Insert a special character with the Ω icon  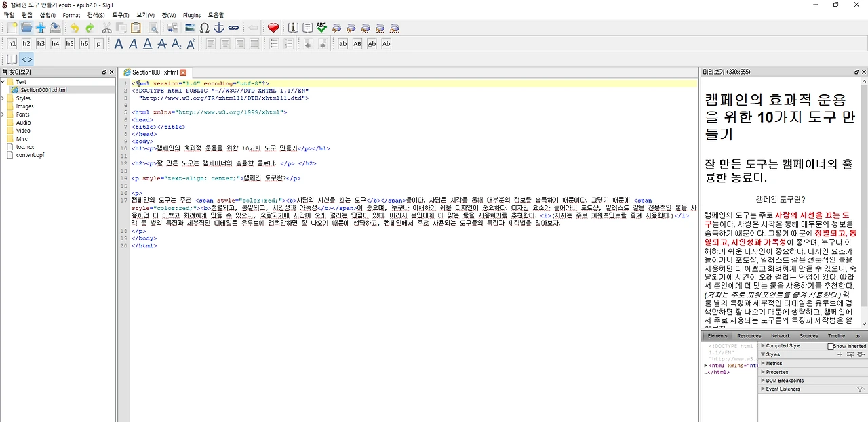pos(204,28)
